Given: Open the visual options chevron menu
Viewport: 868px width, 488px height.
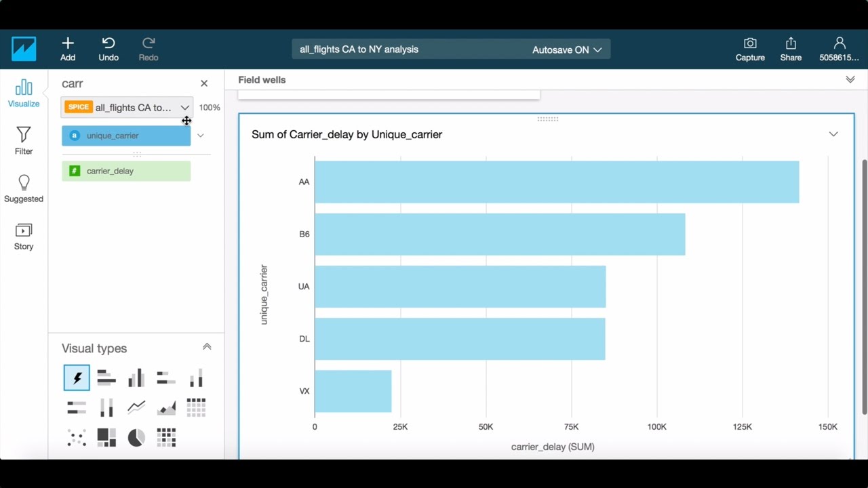Looking at the screenshot, I should click(833, 134).
